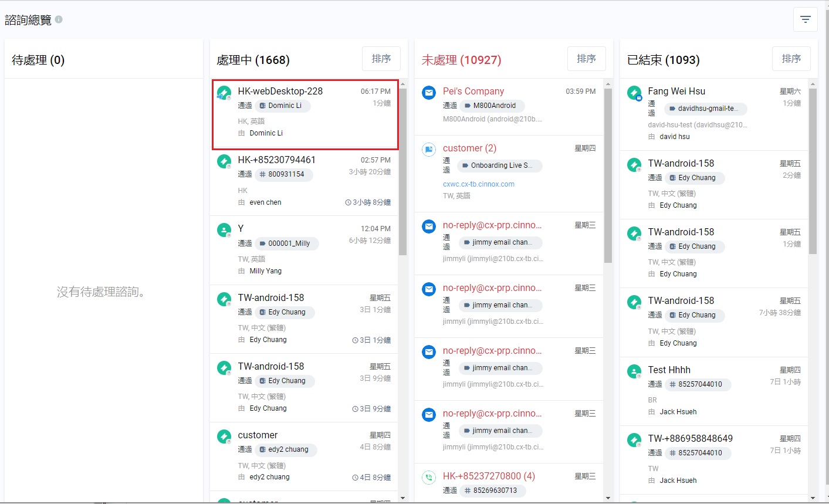
Task: Click the 待處理 (0) column heading
Action: pos(38,60)
